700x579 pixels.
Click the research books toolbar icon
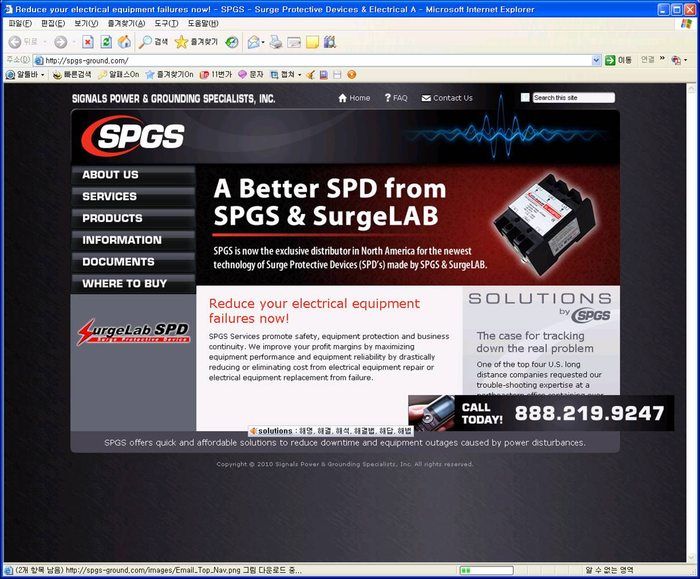click(330, 42)
